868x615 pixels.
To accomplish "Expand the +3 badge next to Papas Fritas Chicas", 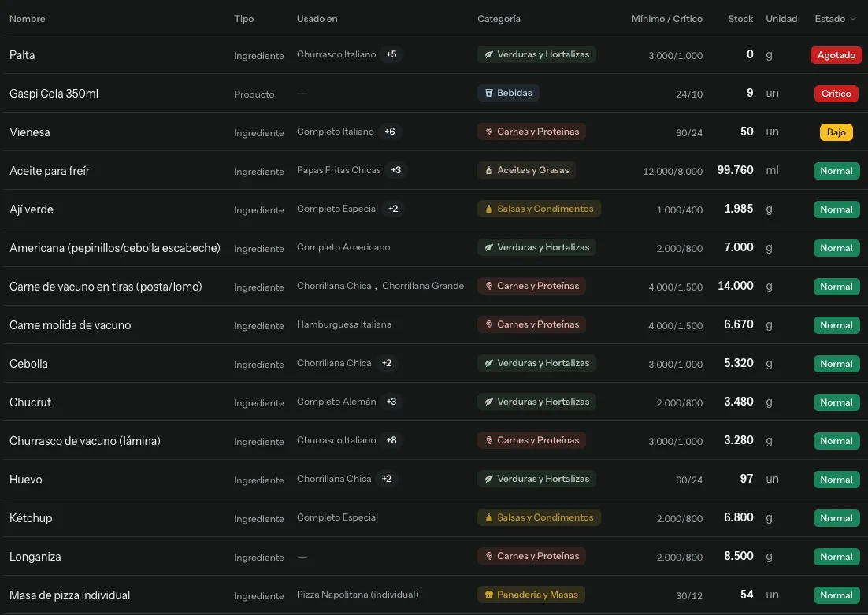I will 396,170.
